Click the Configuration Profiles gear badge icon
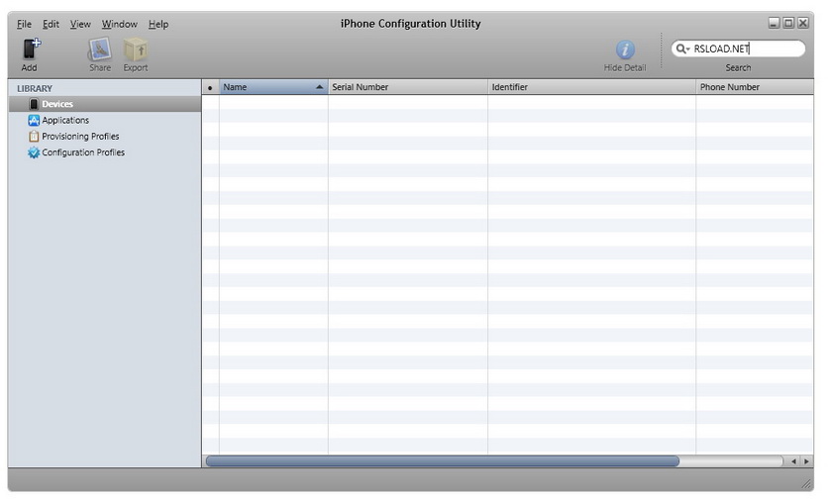Viewport: 832px width, 504px height. pos(34,152)
